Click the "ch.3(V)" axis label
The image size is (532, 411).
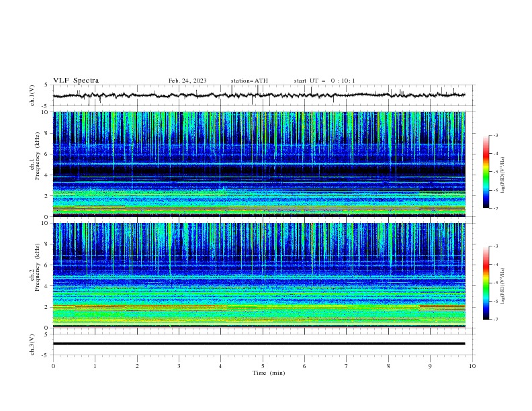coord(32,345)
